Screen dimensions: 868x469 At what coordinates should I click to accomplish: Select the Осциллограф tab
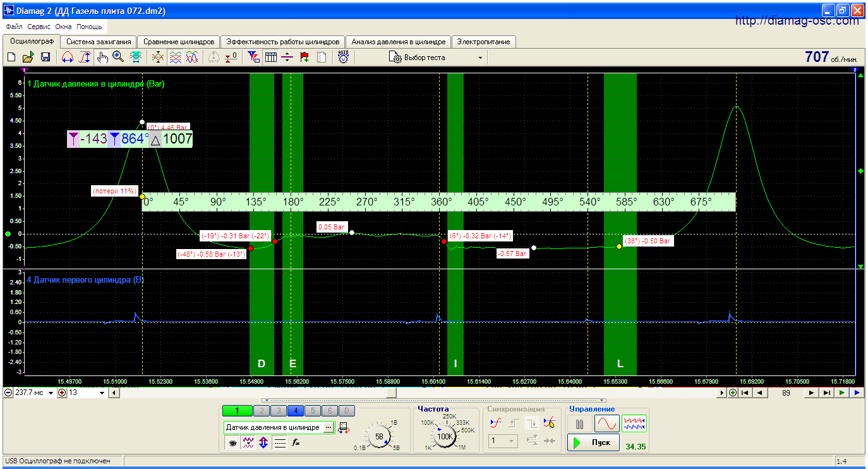31,41
